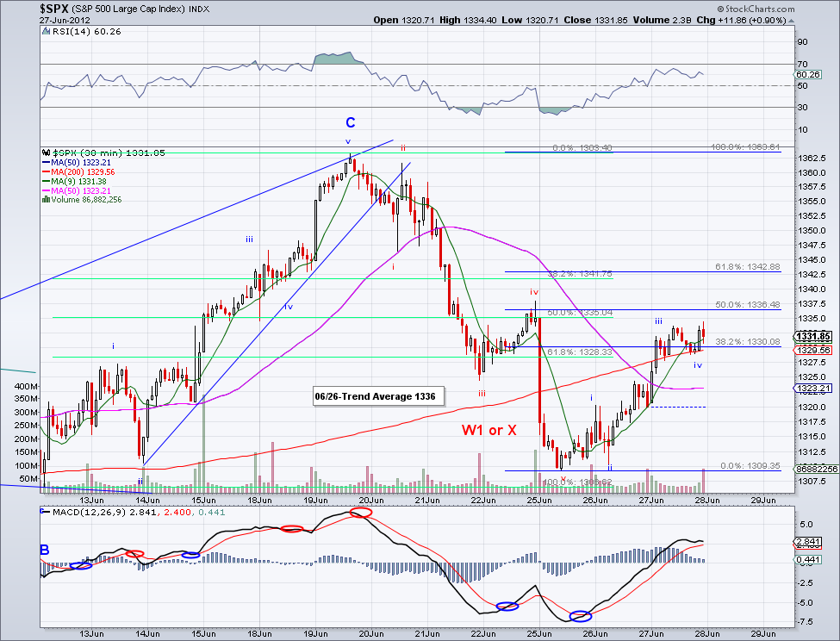
Task: Click the 1323.21 blue MA price tag
Action: (813, 388)
